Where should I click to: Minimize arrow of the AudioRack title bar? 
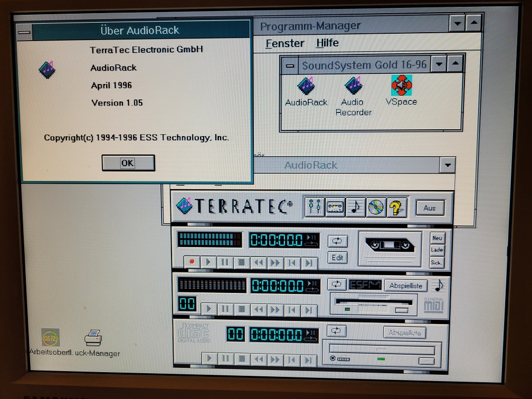coord(448,165)
